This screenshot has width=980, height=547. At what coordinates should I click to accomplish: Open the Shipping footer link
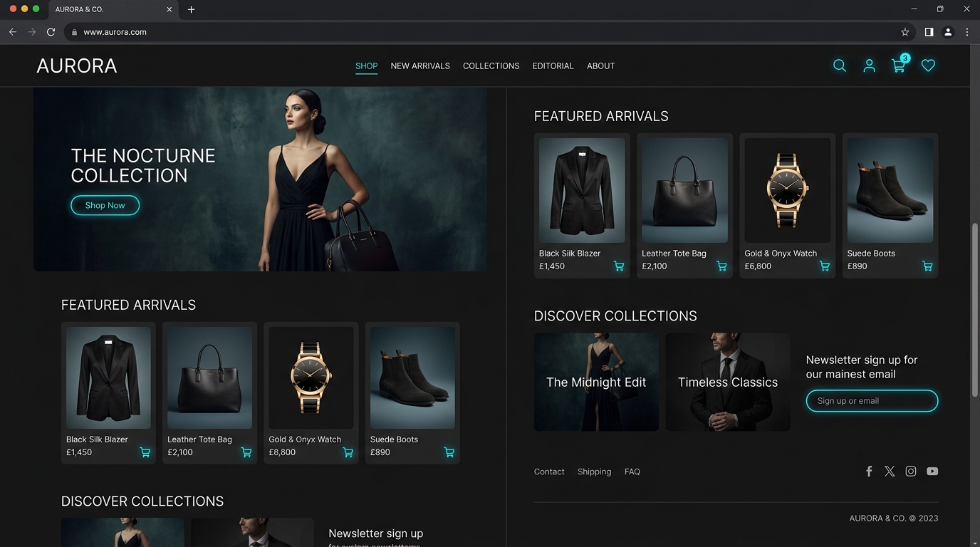tap(595, 472)
